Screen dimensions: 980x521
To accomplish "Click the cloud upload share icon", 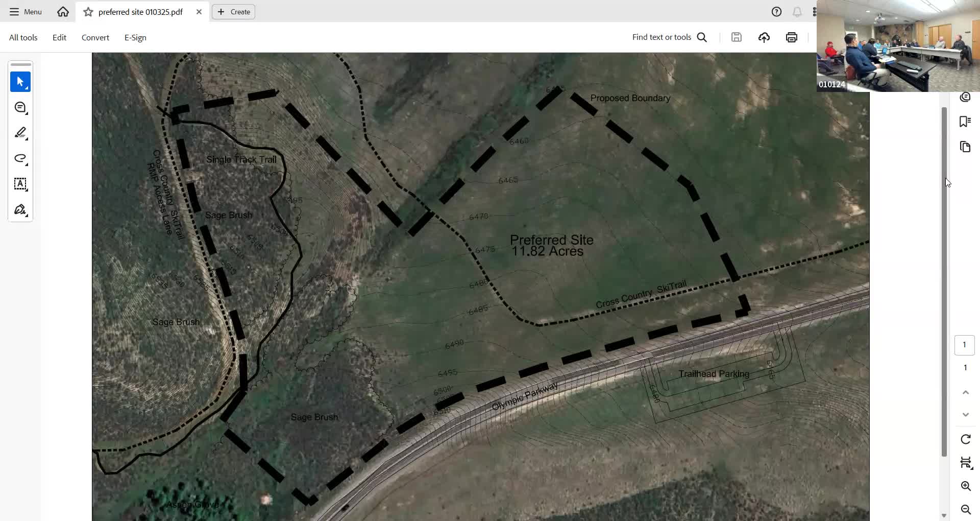I will click(764, 37).
